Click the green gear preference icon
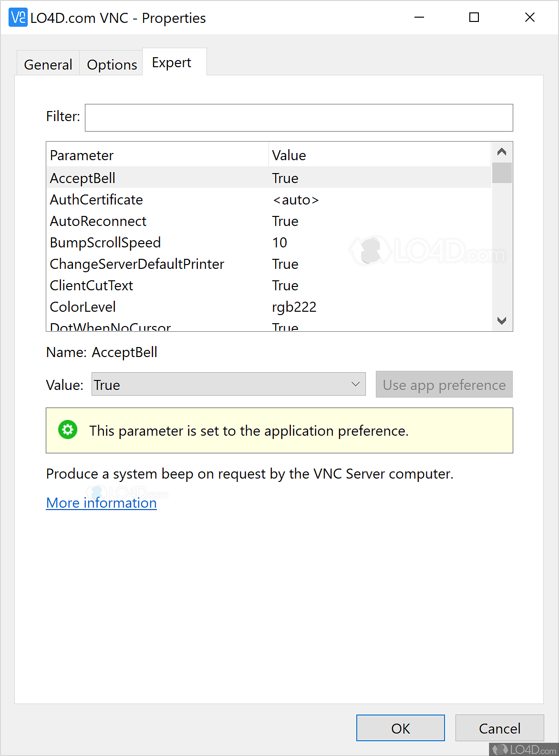Image resolution: width=559 pixels, height=756 pixels. 68,430
